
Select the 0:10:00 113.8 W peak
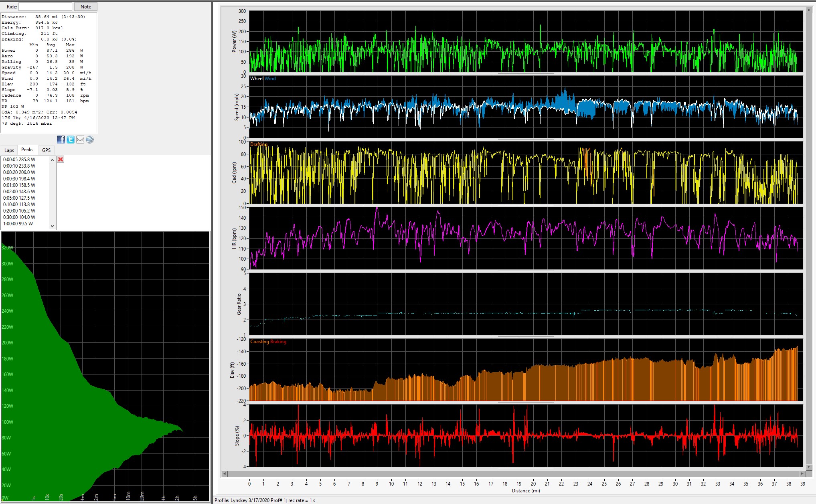19,204
